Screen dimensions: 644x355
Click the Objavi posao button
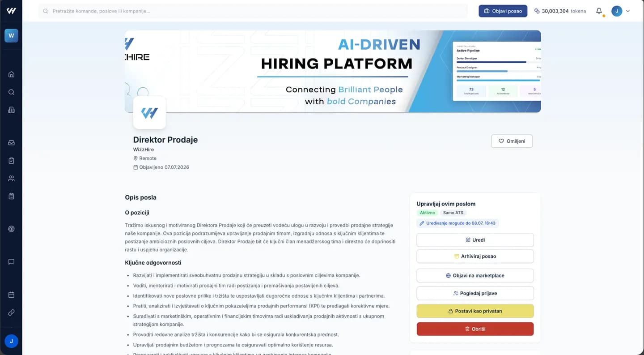pyautogui.click(x=503, y=11)
